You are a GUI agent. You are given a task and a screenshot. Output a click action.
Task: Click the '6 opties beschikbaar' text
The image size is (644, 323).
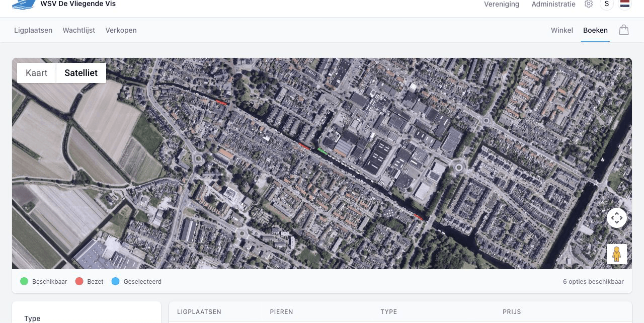coord(593,282)
